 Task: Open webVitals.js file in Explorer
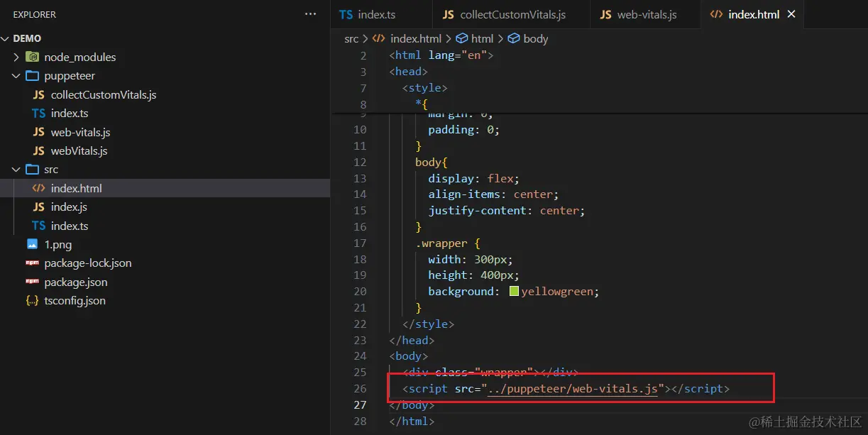[79, 151]
